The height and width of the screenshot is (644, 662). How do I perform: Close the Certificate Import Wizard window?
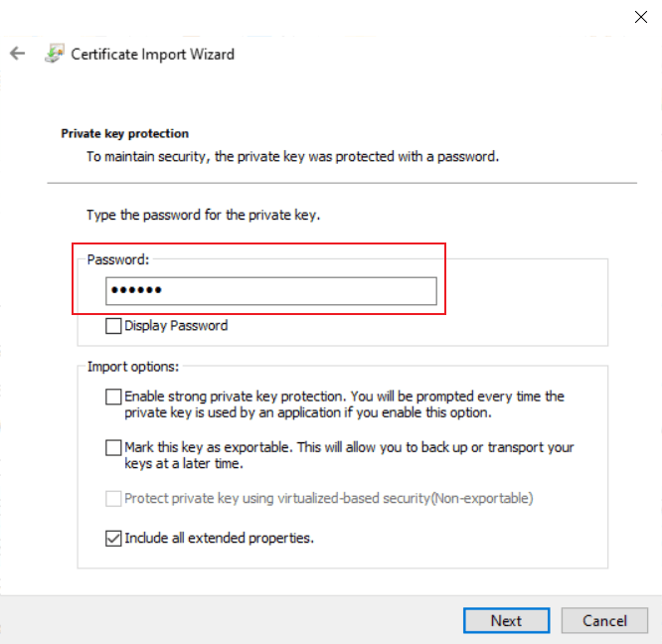641,16
